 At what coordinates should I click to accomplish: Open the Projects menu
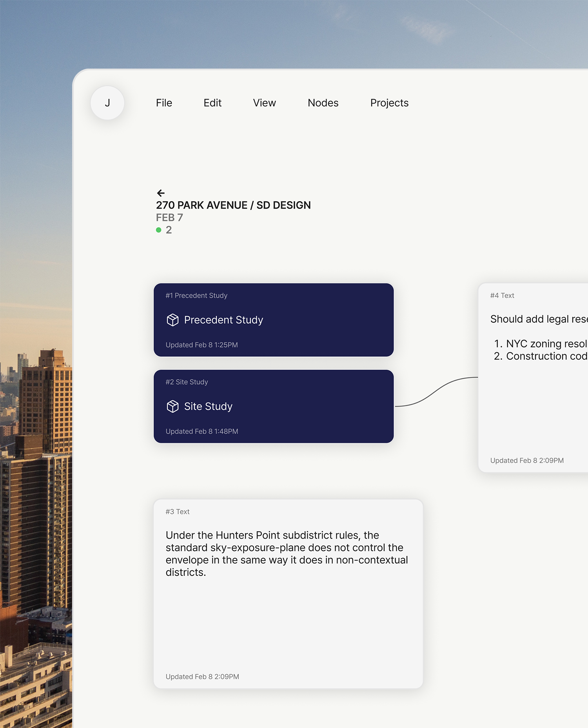click(x=389, y=103)
